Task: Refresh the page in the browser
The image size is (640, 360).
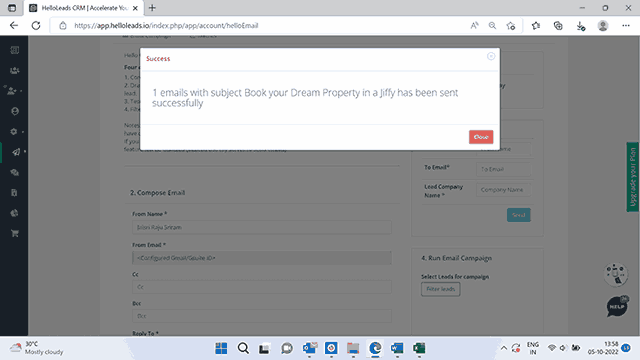Action: click(x=36, y=25)
